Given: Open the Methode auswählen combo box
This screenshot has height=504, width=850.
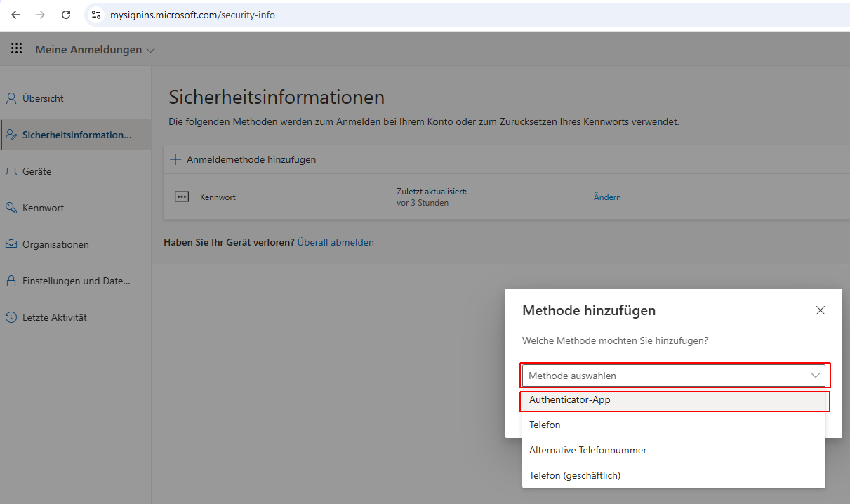Looking at the screenshot, I should click(x=674, y=376).
